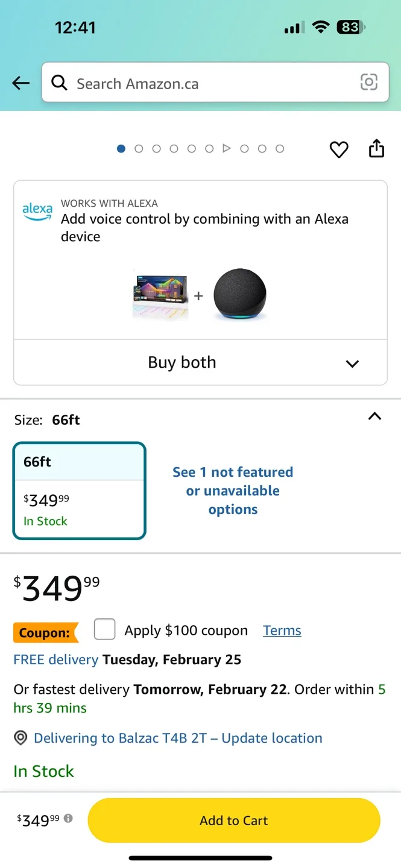
Task: Open See 1 not featured or unavailable options
Action: click(233, 491)
